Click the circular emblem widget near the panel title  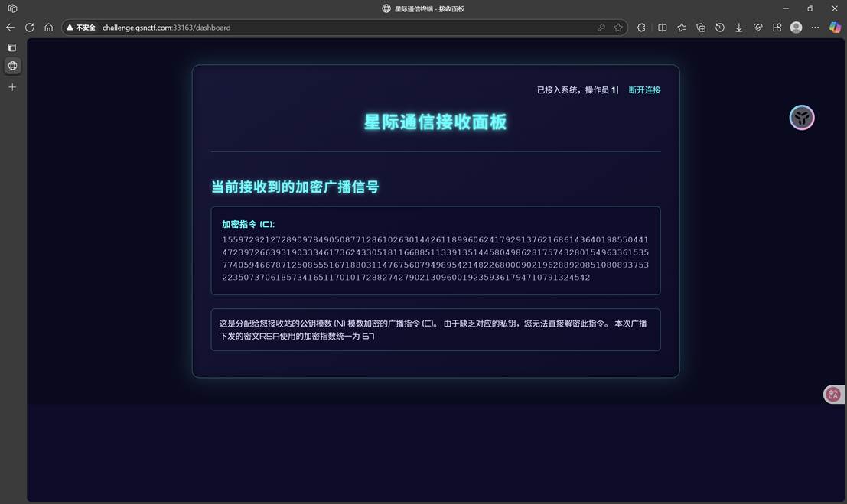[801, 117]
